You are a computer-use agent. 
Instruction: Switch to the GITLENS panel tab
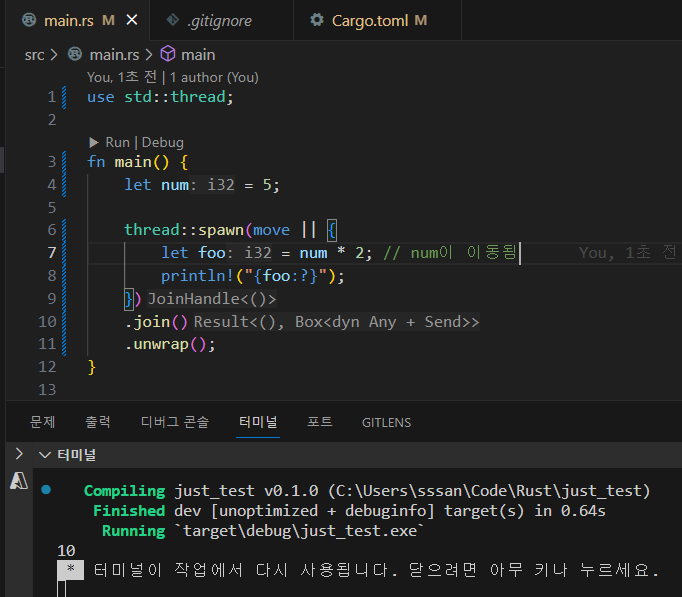point(386,422)
